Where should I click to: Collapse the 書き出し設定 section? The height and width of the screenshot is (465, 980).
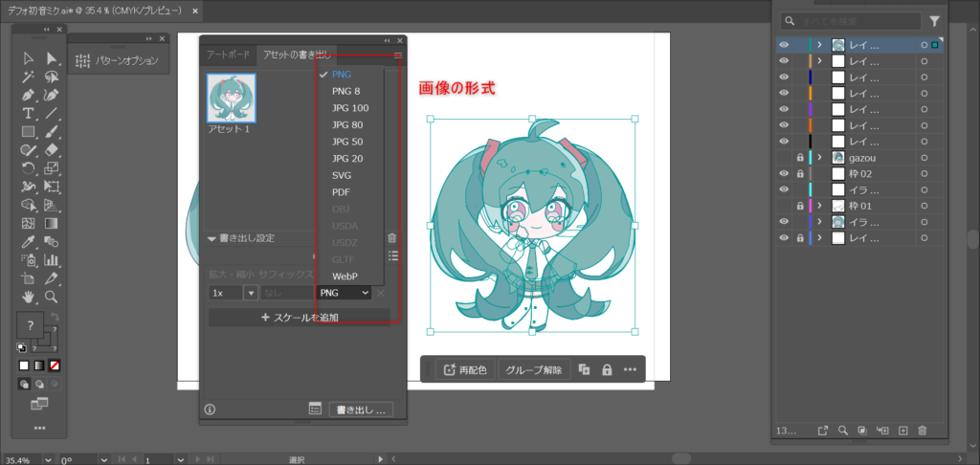click(x=212, y=238)
